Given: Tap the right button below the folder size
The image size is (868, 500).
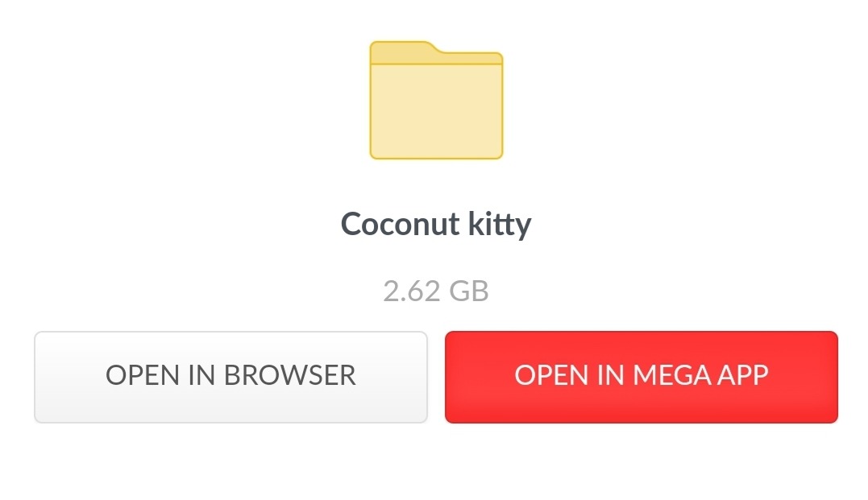Looking at the screenshot, I should (642, 376).
